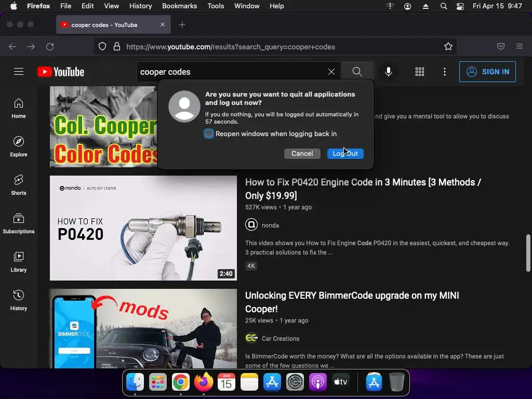Open Finder from the Dock
The height and width of the screenshot is (399, 532).
click(x=135, y=382)
